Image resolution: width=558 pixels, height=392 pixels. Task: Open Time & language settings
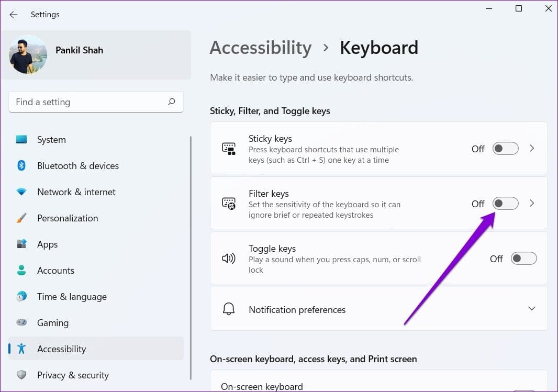(x=72, y=297)
